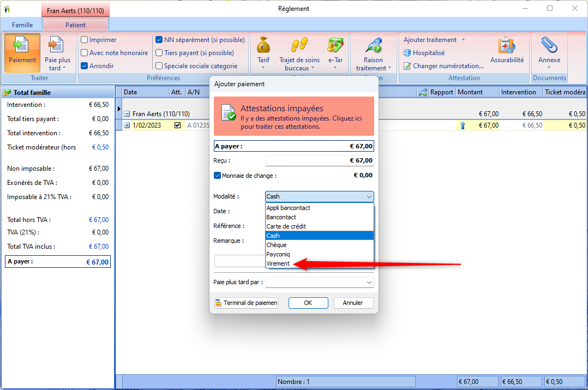Click the Attestations impayées red banner
Viewport: 588px width, 390px height.
[293, 116]
